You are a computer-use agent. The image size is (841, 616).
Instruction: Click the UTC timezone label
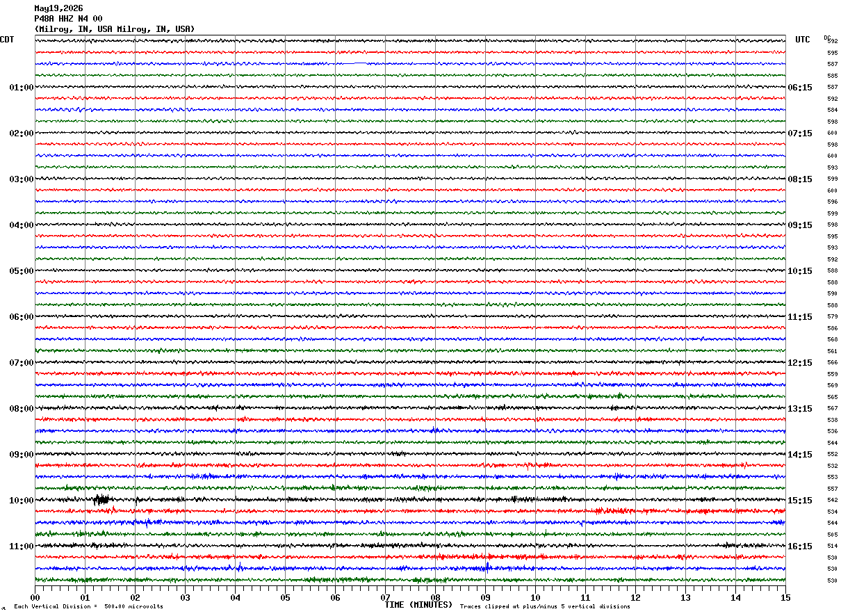coord(803,40)
